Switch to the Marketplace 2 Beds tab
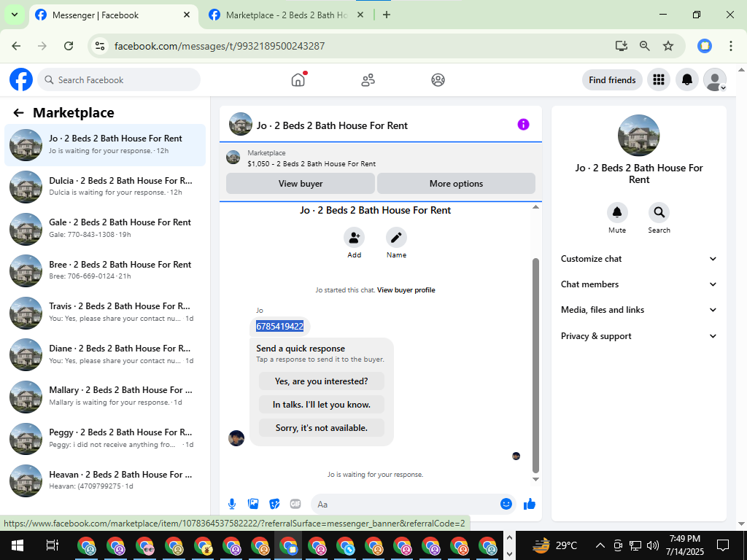This screenshot has height=560, width=747. tap(286, 15)
